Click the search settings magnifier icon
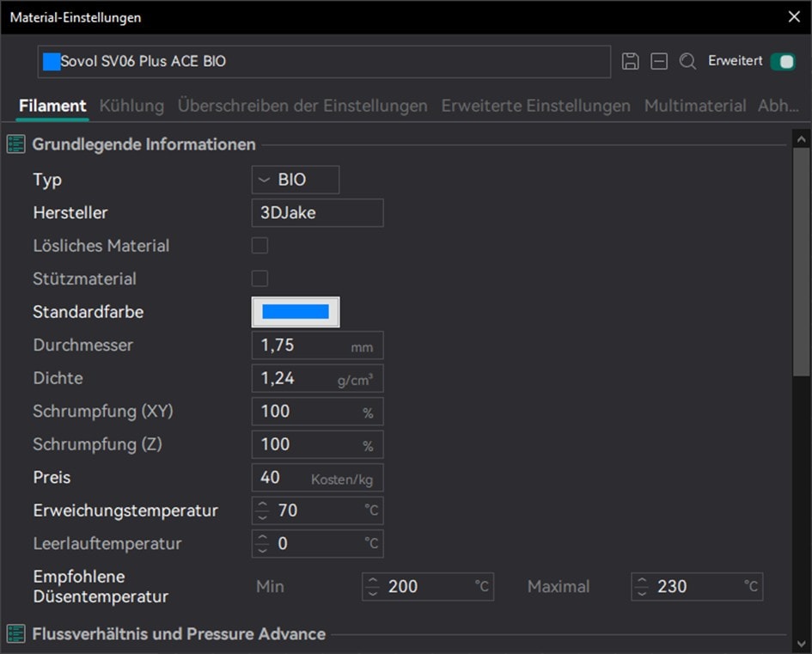Screen dimensions: 812x654 687,61
